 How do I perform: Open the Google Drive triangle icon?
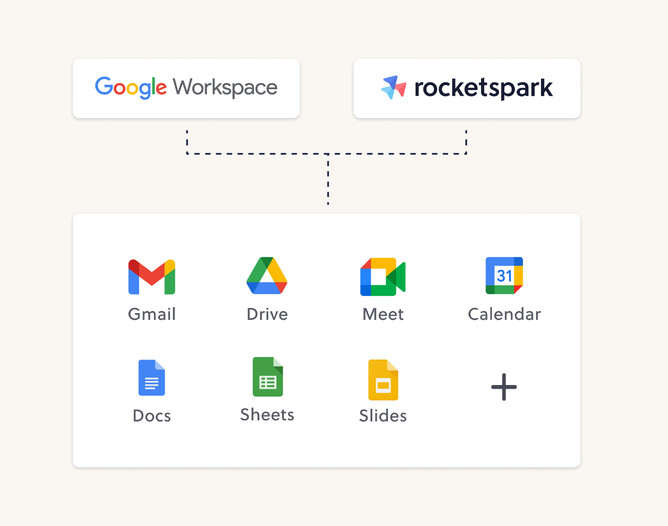(267, 276)
